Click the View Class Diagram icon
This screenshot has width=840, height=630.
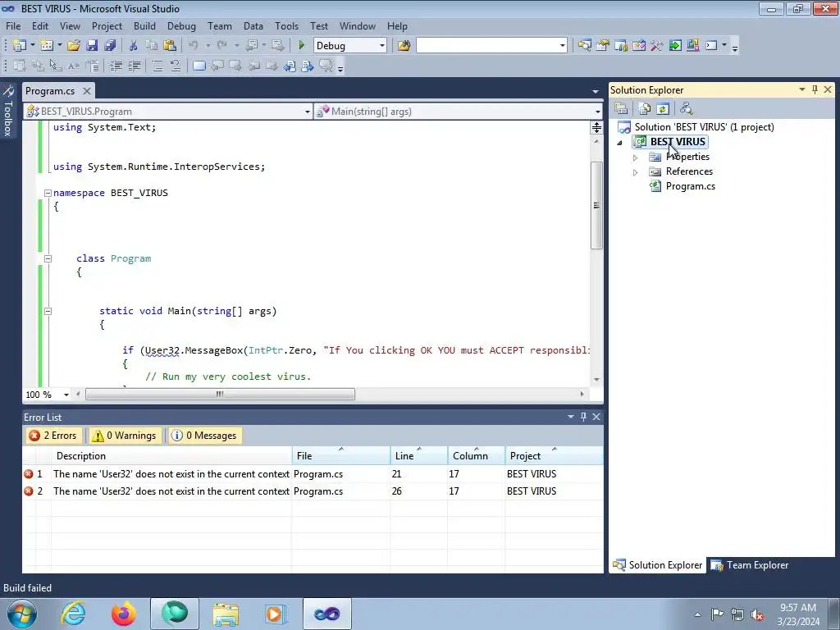tap(687, 109)
